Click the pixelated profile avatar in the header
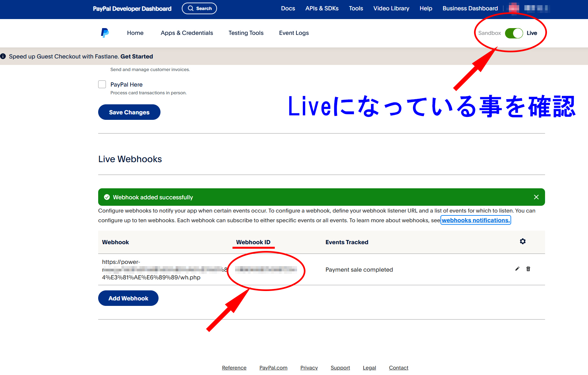Viewport: 588px width, 375px height. [514, 8]
